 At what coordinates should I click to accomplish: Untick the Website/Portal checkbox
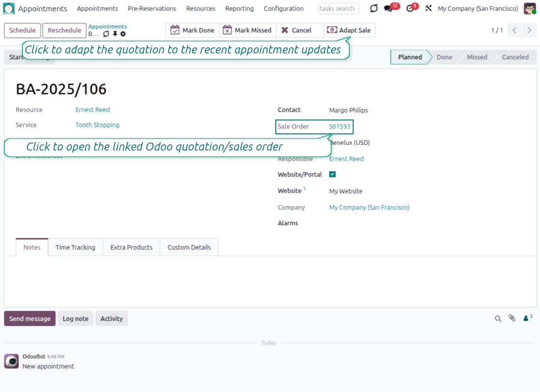click(333, 174)
